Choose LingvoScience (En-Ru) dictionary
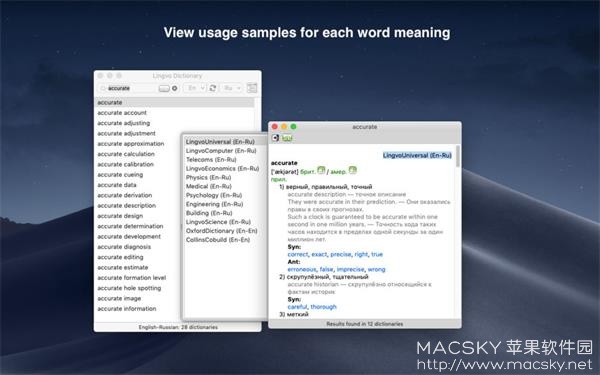600x375 pixels. pyautogui.click(x=218, y=222)
